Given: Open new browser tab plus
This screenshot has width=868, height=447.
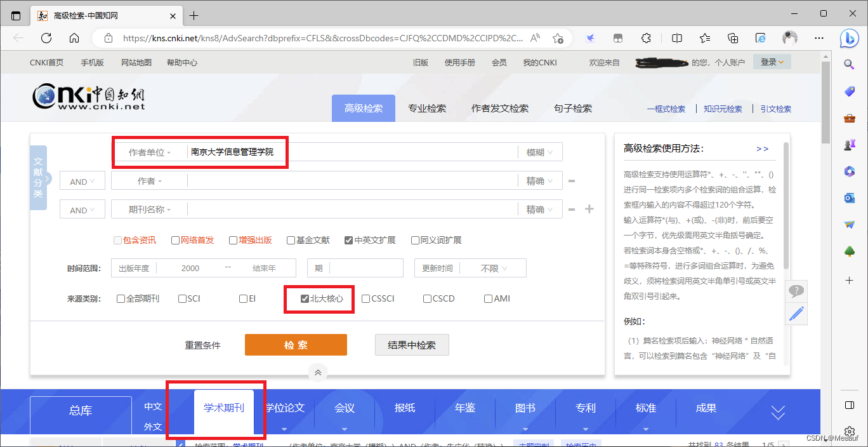Looking at the screenshot, I should [194, 15].
